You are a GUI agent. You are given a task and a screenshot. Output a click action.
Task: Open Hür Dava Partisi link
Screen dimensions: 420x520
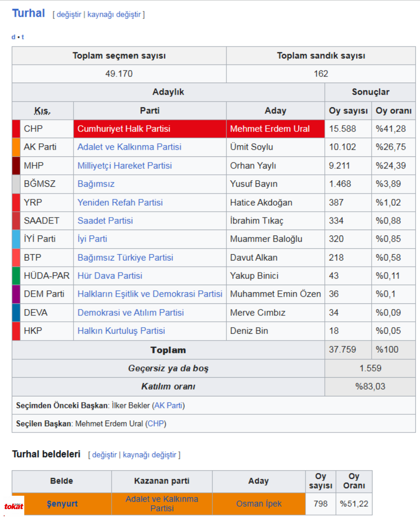pos(110,276)
